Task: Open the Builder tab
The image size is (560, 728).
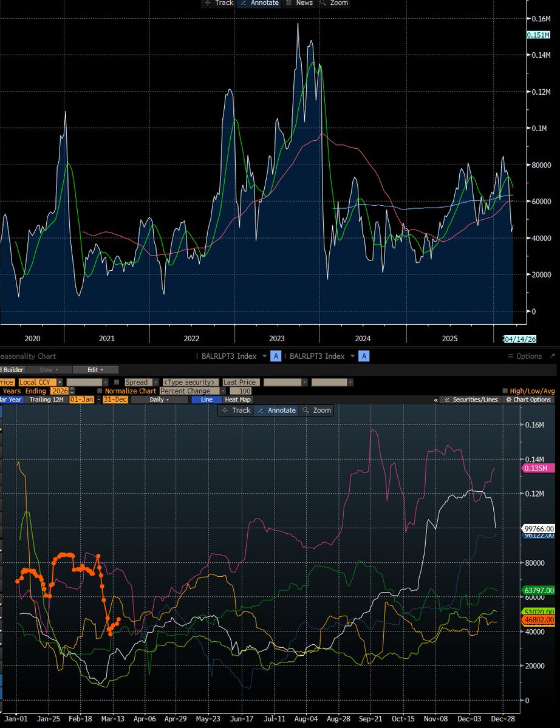Action: [12, 370]
